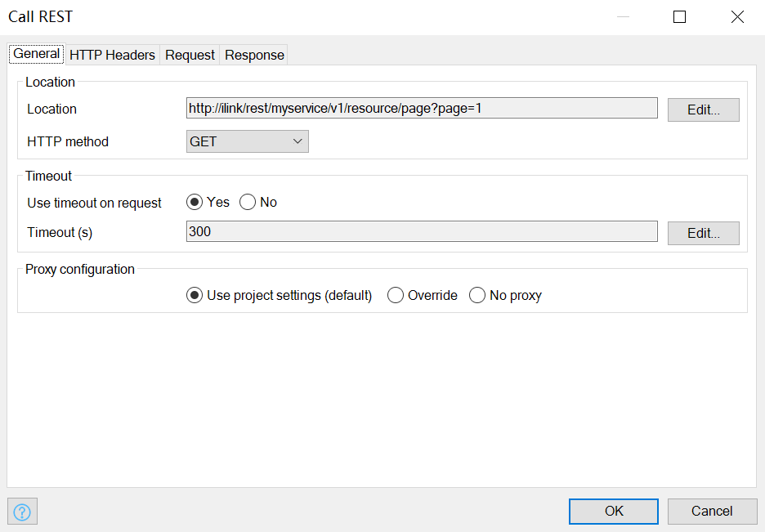Edit the Location expression
765x532 pixels.
coord(703,110)
